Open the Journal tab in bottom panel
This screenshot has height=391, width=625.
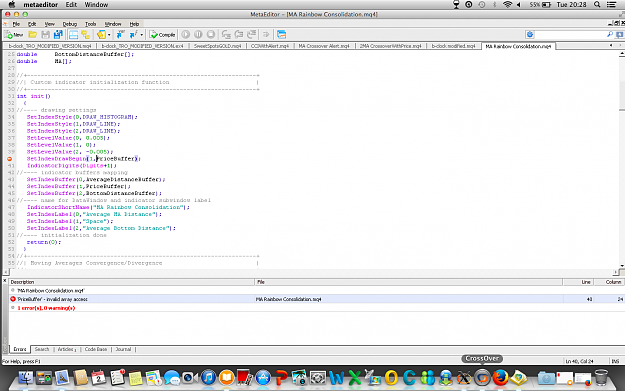pos(123,349)
